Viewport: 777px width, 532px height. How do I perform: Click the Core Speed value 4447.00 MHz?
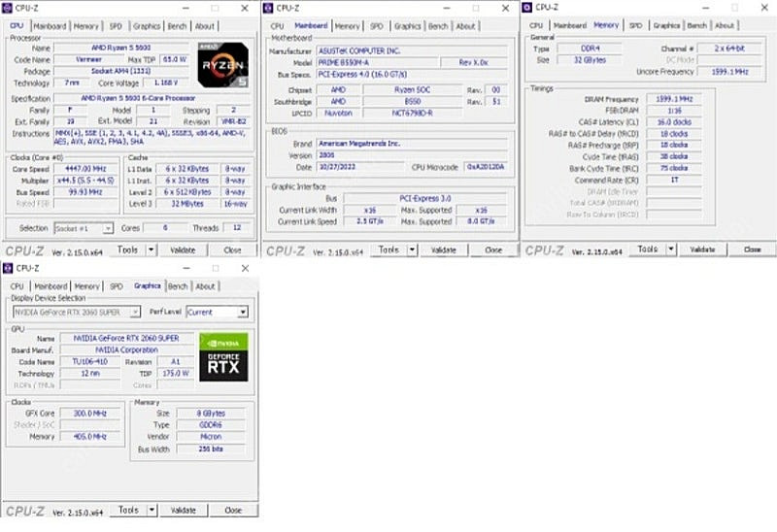point(85,169)
